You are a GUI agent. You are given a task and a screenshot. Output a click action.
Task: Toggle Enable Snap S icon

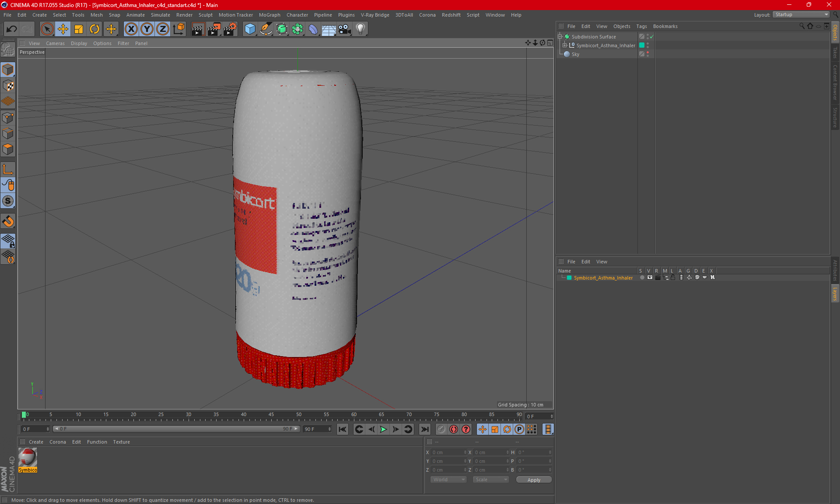[8, 201]
